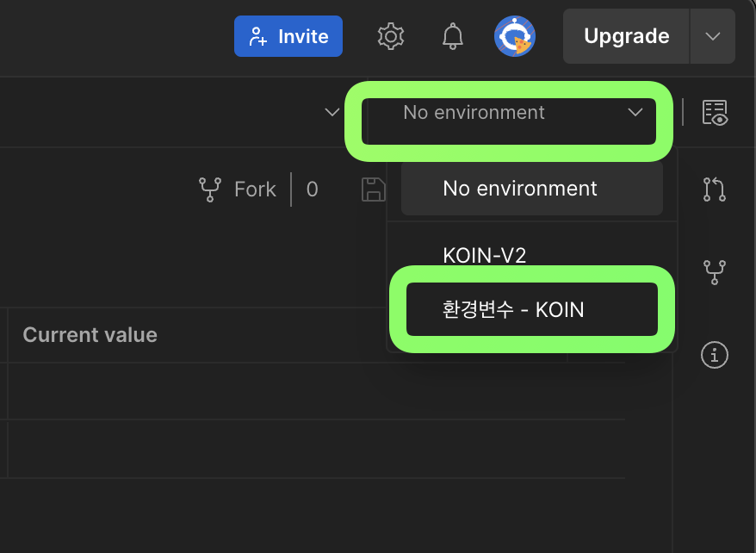Click the Upgrade button

(626, 36)
